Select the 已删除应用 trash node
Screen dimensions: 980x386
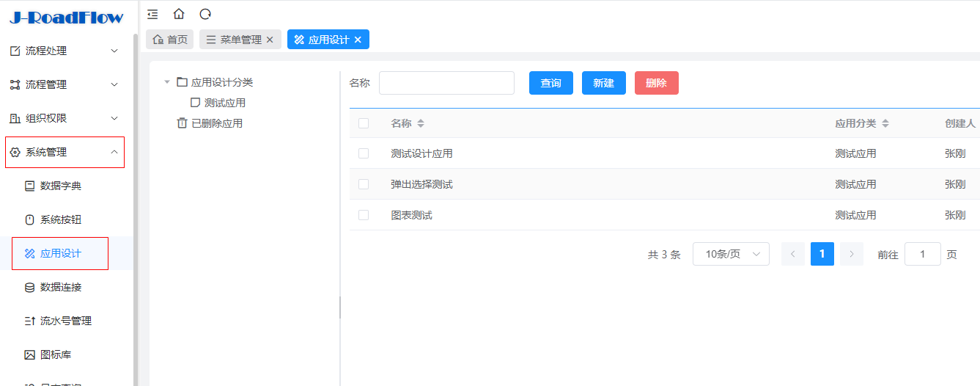coord(216,123)
